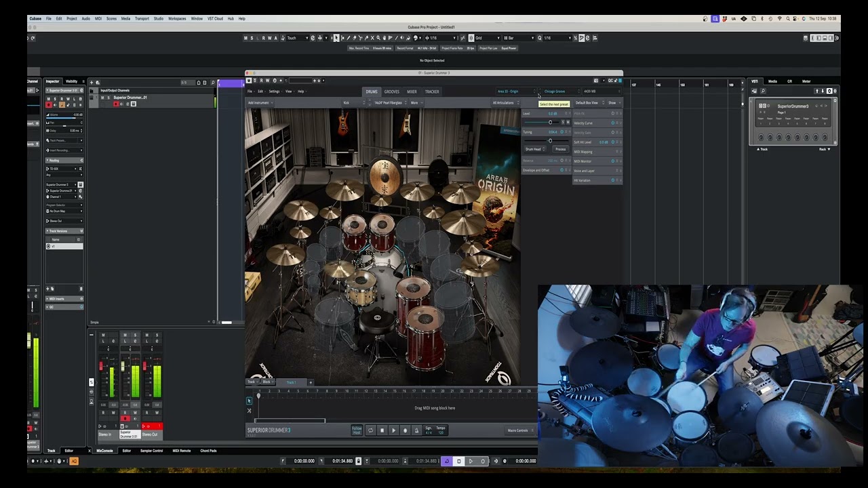Screen dimensions: 868x488
Task: Mute the selected drum with M
Action: 568,122
